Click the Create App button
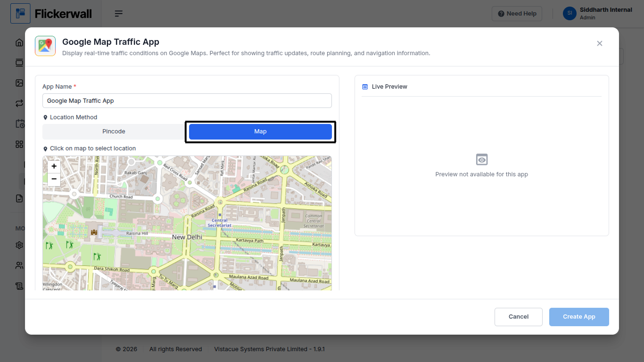 (579, 317)
